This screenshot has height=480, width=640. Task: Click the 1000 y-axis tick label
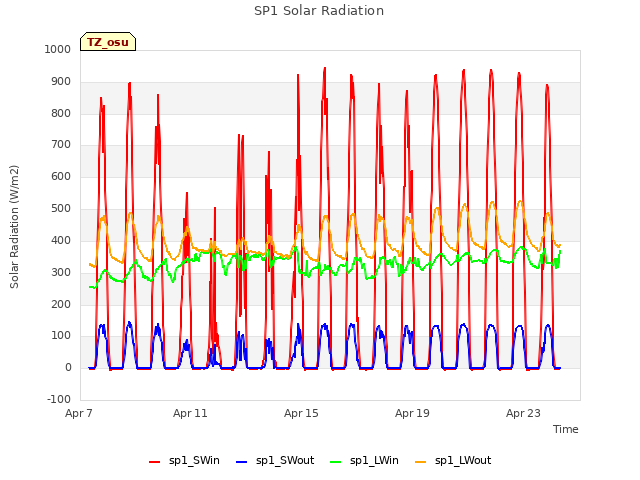click(x=58, y=49)
